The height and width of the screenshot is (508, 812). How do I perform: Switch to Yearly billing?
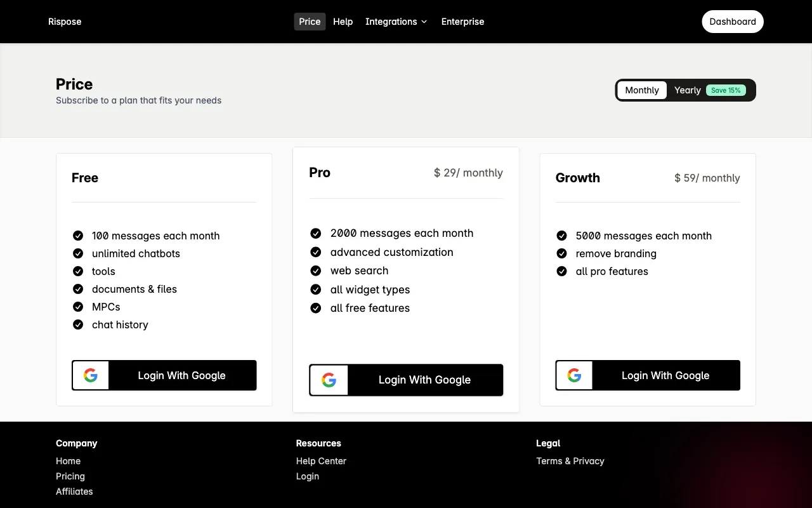tap(710, 90)
